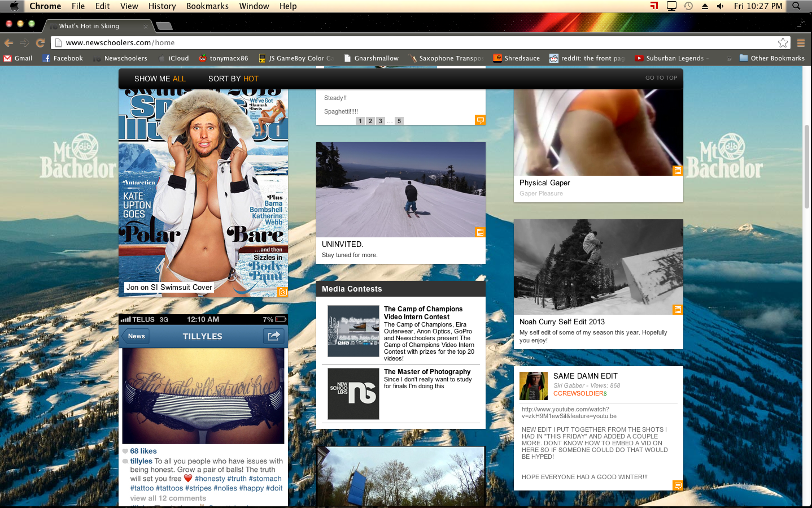Click the video icon on the UNINVITED post

pos(480,232)
